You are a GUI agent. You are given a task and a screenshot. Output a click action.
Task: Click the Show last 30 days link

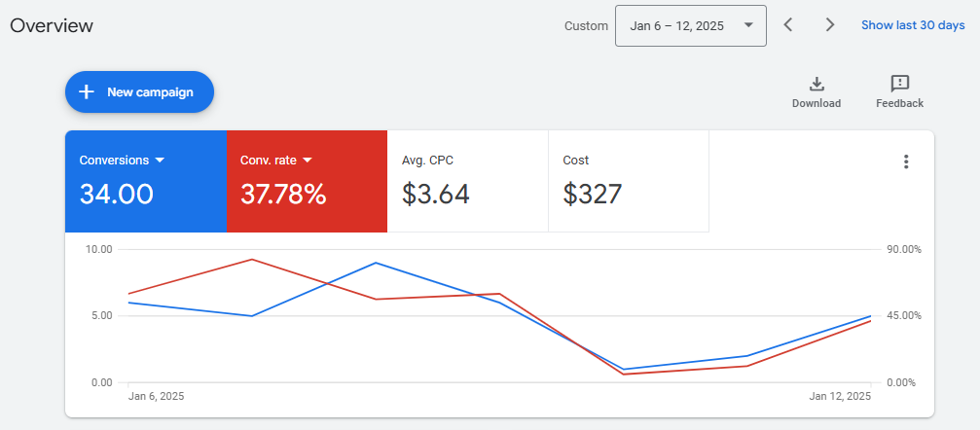coord(913,25)
